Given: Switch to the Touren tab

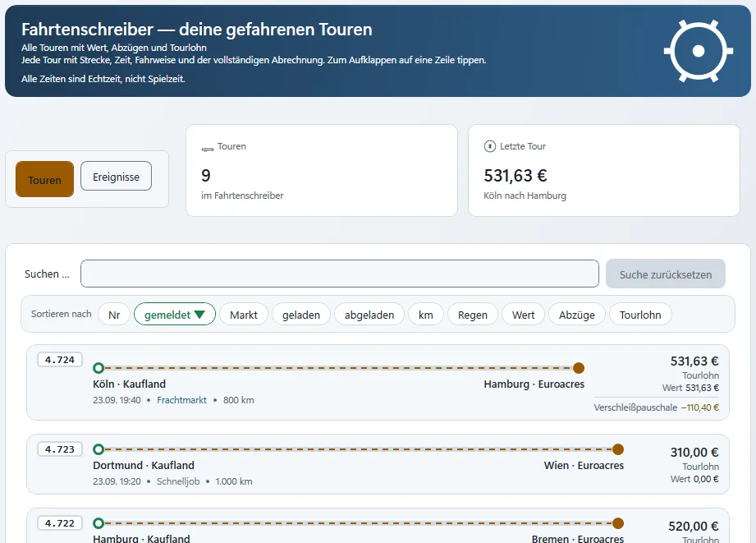Looking at the screenshot, I should pyautogui.click(x=45, y=179).
